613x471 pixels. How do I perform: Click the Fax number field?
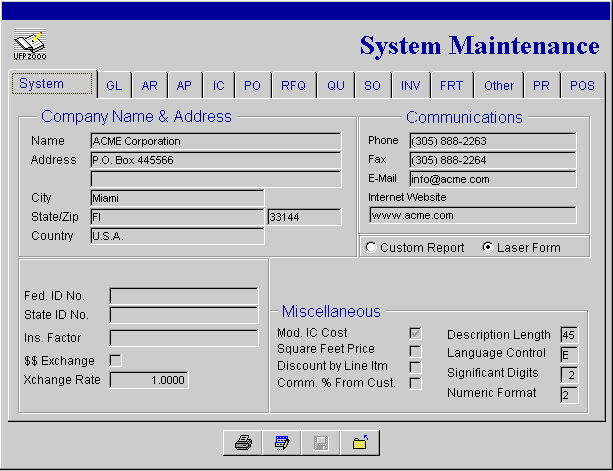493,160
